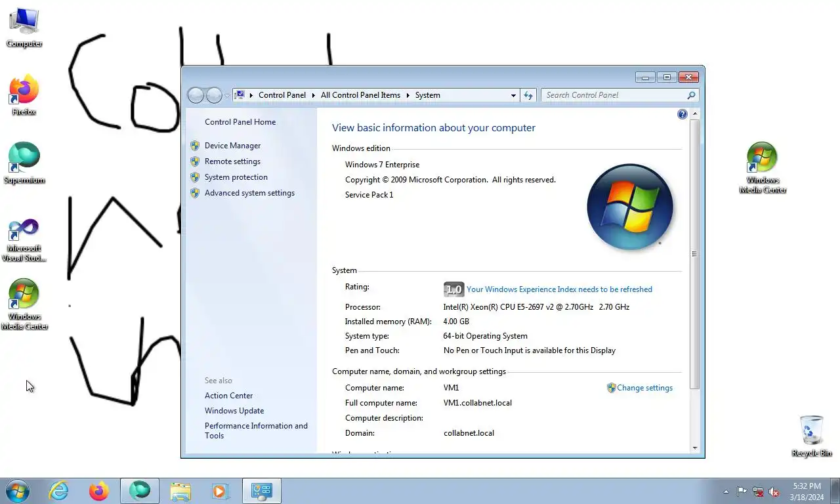
Task: Click the Intel Xeon processor value
Action: 536,307
